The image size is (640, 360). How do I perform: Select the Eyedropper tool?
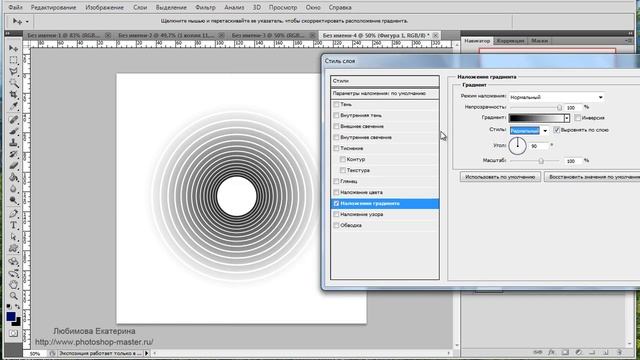[13, 106]
